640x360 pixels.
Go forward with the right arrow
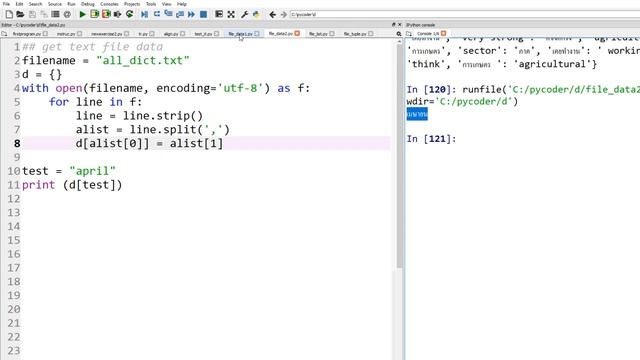(x=284, y=14)
